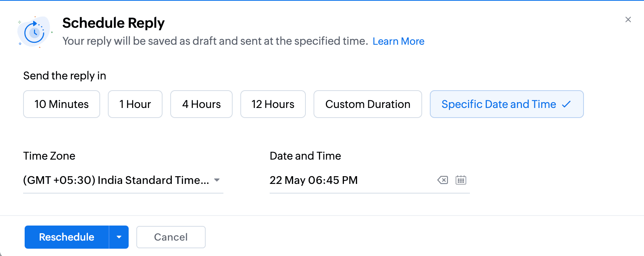Clear the date using the backspace icon
Screen dimensions: 644x256
point(443,180)
